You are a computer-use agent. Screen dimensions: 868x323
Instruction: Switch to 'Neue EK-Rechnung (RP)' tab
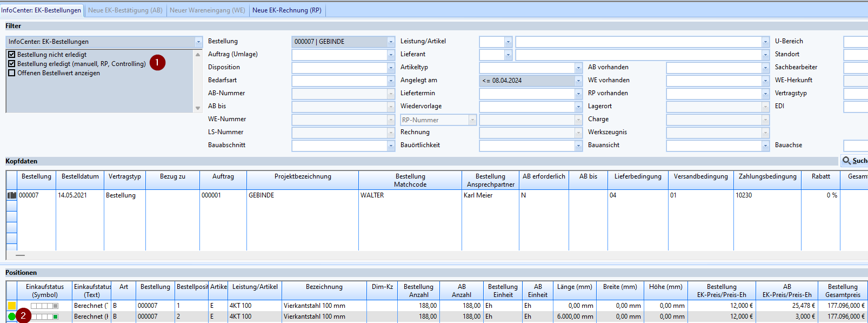[x=286, y=10]
